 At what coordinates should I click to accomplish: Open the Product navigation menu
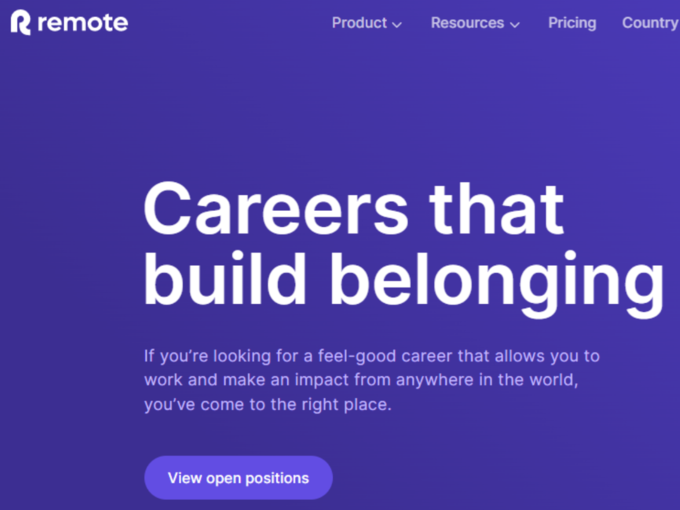point(359,23)
